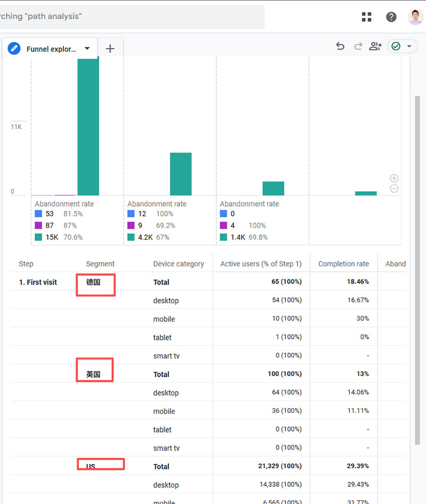Click the share exploration people icon
426x504 pixels.
pyautogui.click(x=375, y=46)
